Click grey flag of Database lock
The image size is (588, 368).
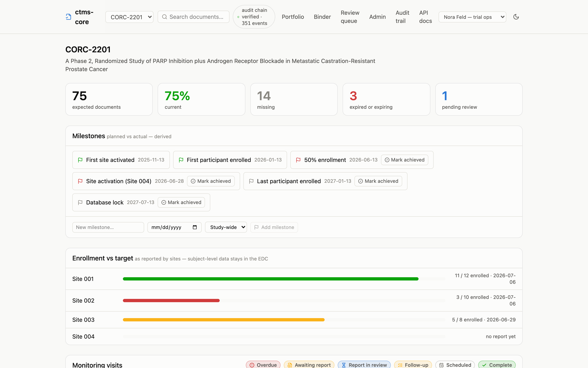[x=80, y=202]
